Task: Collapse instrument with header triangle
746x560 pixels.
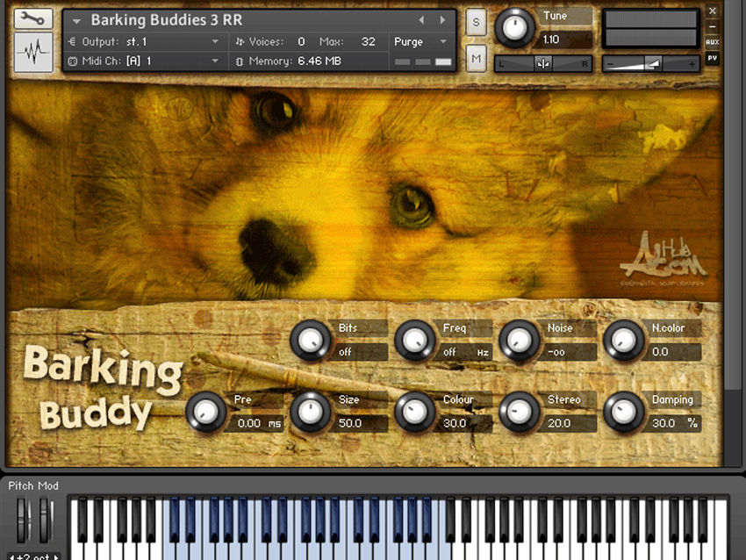Action: (x=76, y=20)
